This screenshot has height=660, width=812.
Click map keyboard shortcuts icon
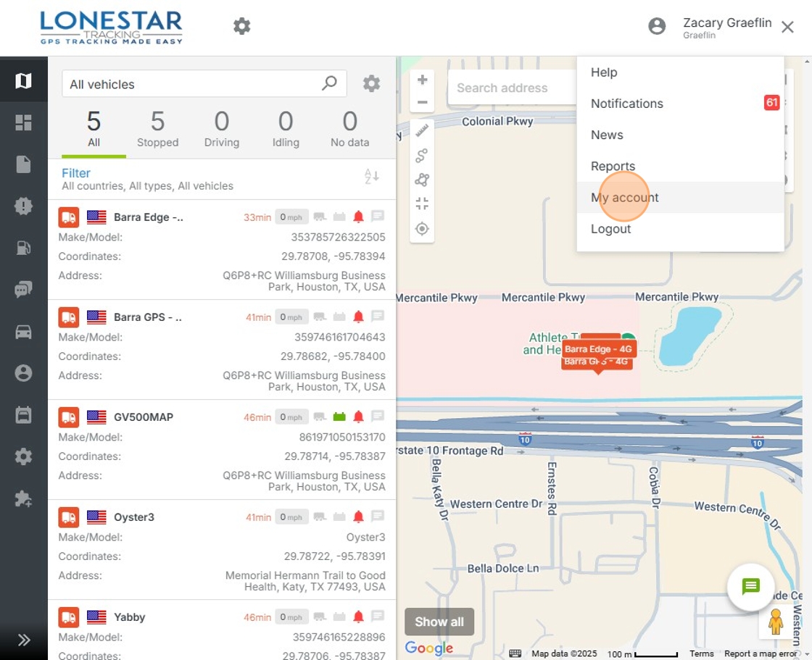[515, 653]
